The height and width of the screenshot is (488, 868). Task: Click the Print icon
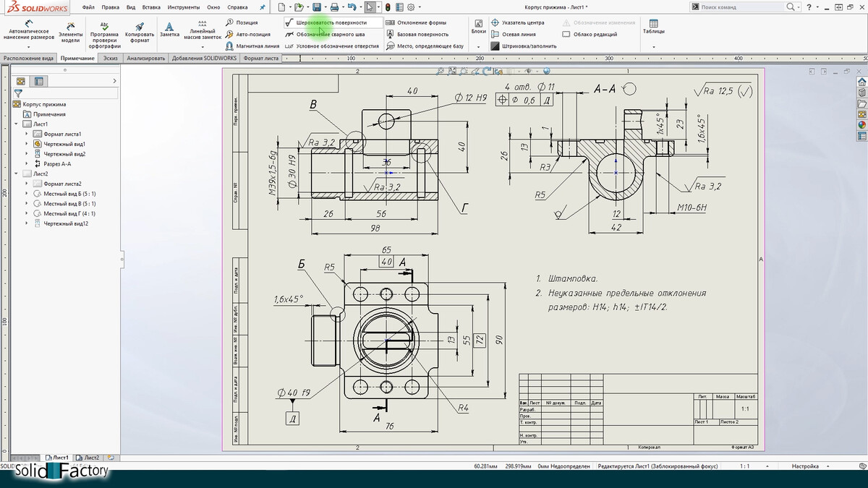click(334, 7)
